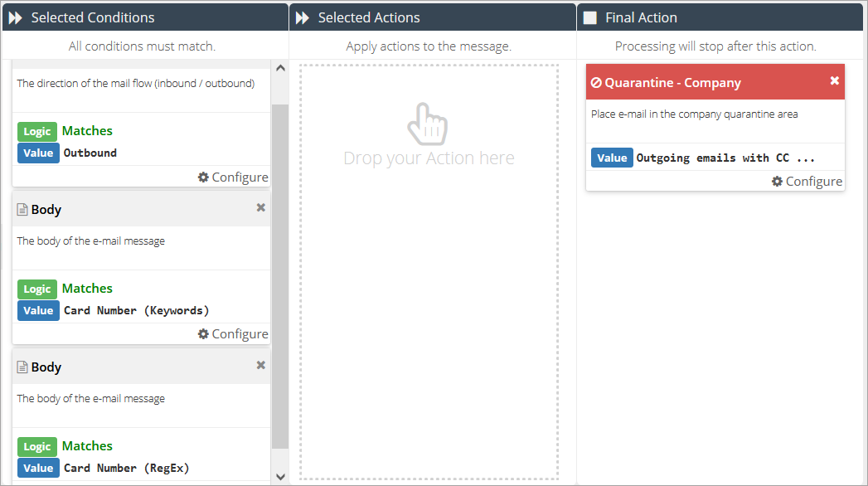Screen dimensions: 868x486
Task: Click the Quarantine - Company header
Action: (672, 83)
